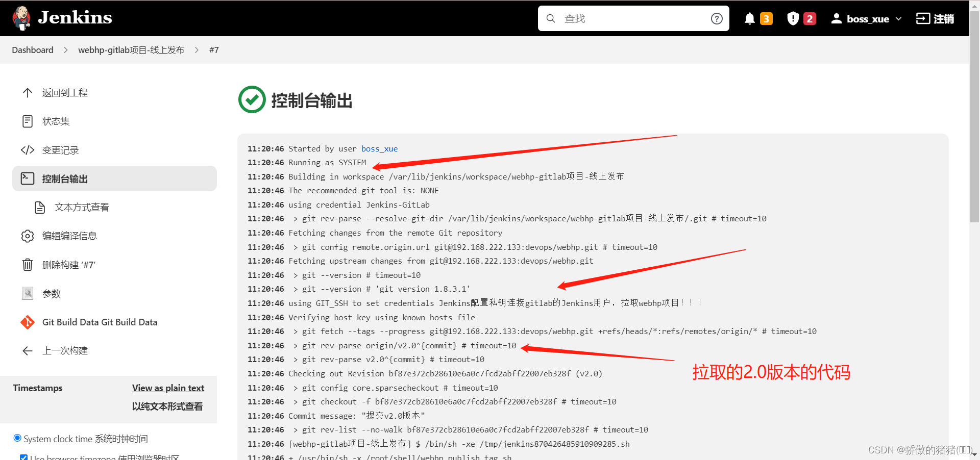Click the 控制台输出 page heading
Image resolution: width=980 pixels, height=460 pixels.
pyautogui.click(x=312, y=100)
